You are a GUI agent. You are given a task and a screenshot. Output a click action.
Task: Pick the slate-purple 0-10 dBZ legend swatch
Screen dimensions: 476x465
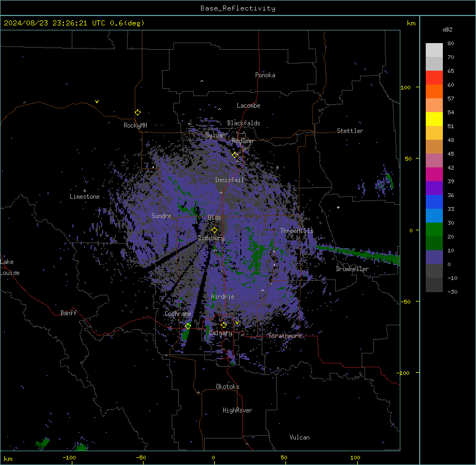pos(434,257)
